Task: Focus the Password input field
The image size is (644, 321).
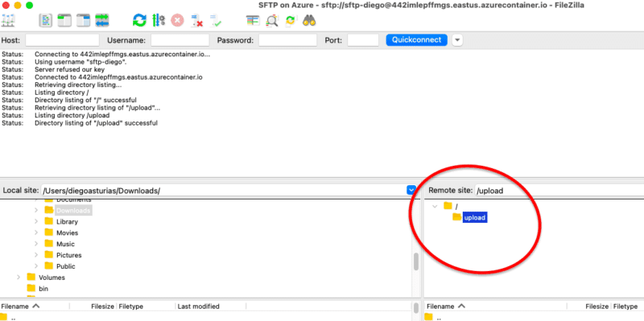Action: [287, 40]
